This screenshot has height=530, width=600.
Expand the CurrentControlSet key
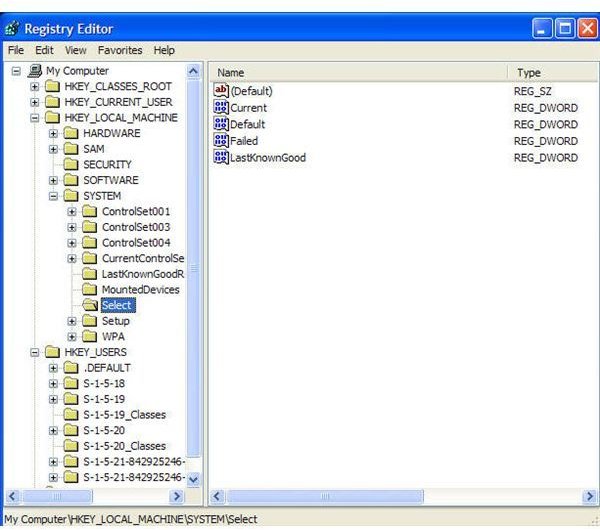point(72,259)
